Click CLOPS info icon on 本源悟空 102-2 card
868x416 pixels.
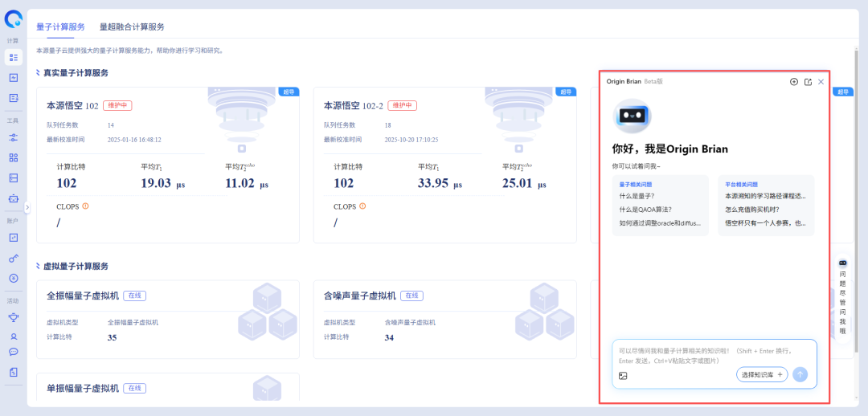pos(362,206)
